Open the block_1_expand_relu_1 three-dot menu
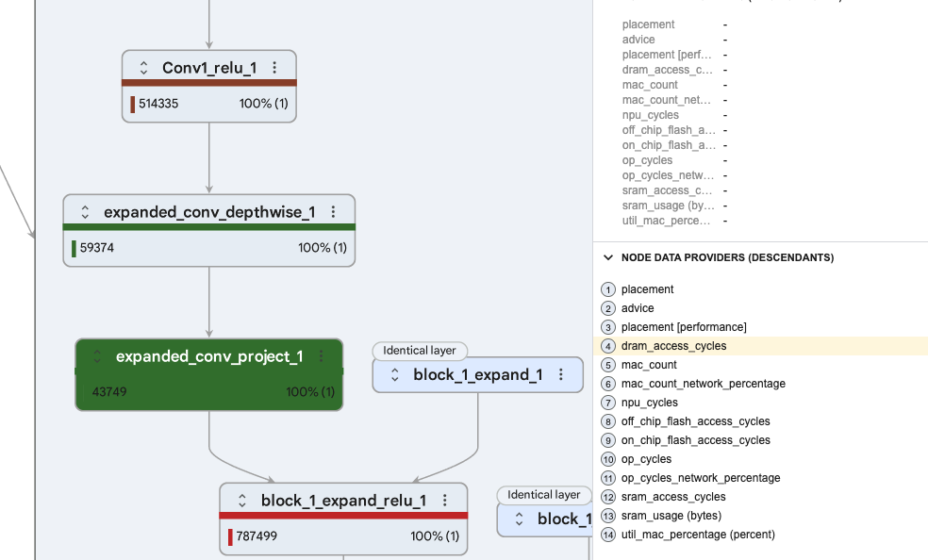The image size is (928, 560). (445, 501)
